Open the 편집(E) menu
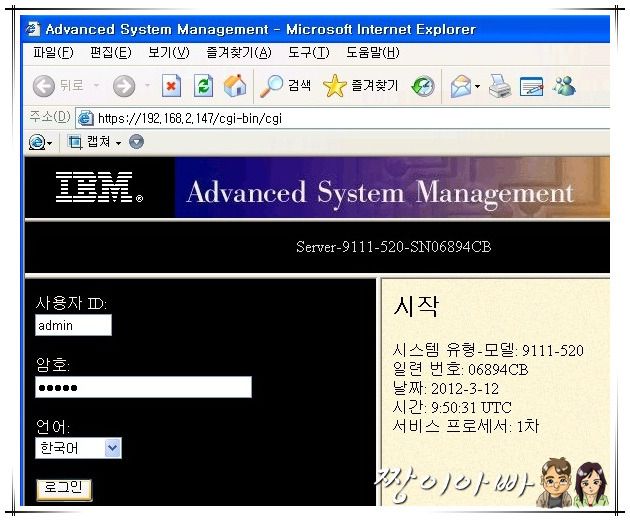Image resolution: width=630 pixels, height=521 pixels. 110,52
